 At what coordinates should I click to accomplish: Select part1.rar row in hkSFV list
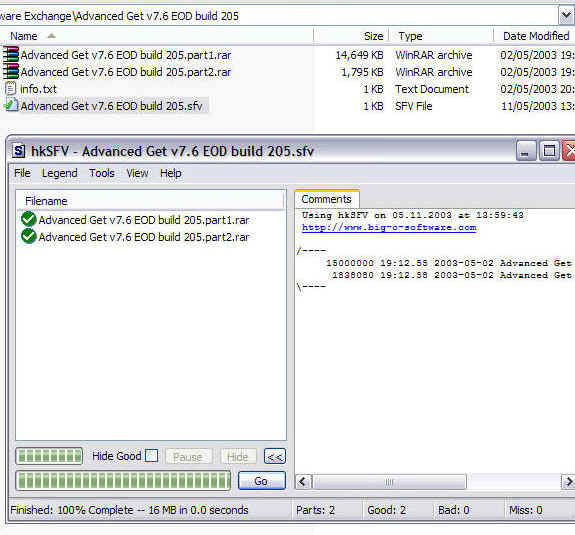[144, 220]
